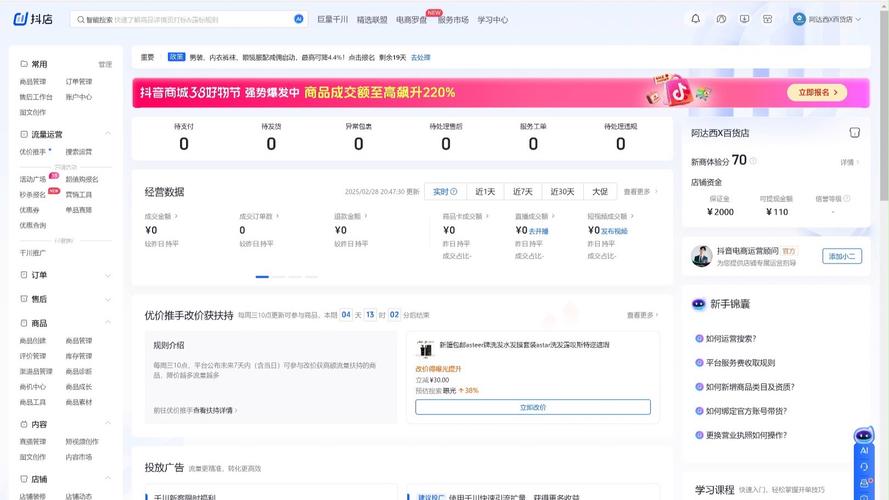Click the info icon beside score 70
889x500 pixels.
click(x=753, y=161)
